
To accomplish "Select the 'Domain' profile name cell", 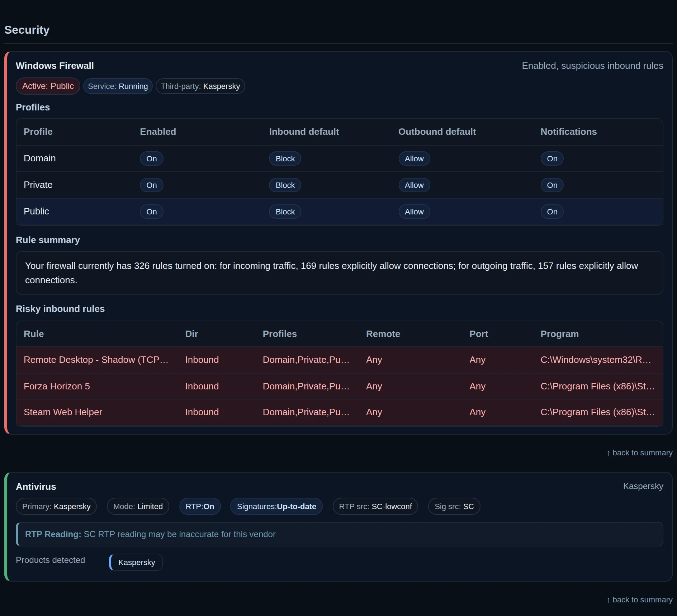I will click(x=40, y=158).
